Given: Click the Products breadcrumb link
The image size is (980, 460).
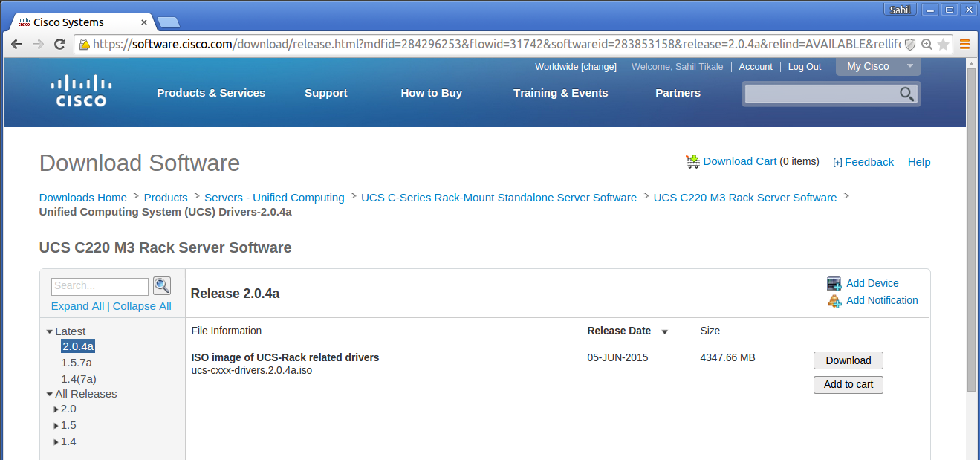Looking at the screenshot, I should 166,198.
